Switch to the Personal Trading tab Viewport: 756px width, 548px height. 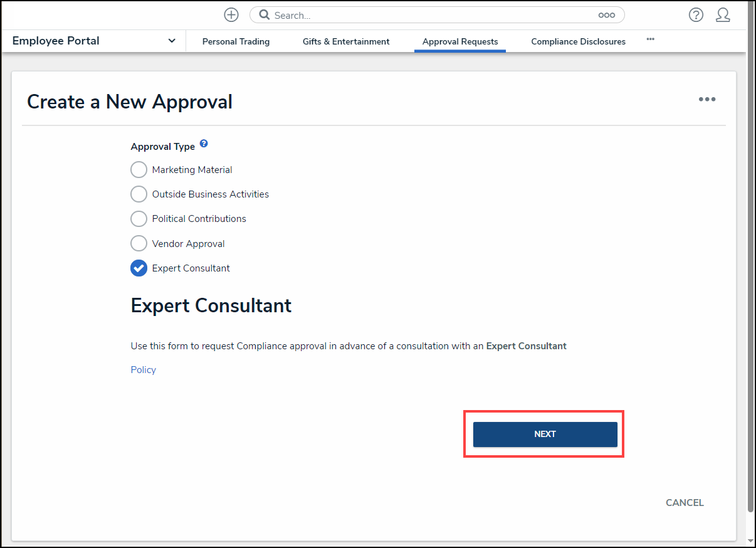tap(236, 42)
